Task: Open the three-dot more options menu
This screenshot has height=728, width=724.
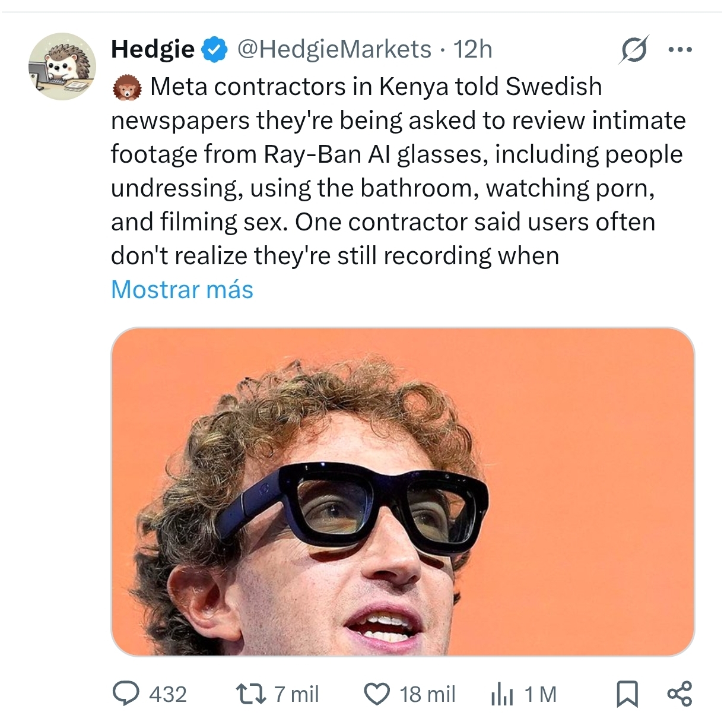Action: [679, 49]
